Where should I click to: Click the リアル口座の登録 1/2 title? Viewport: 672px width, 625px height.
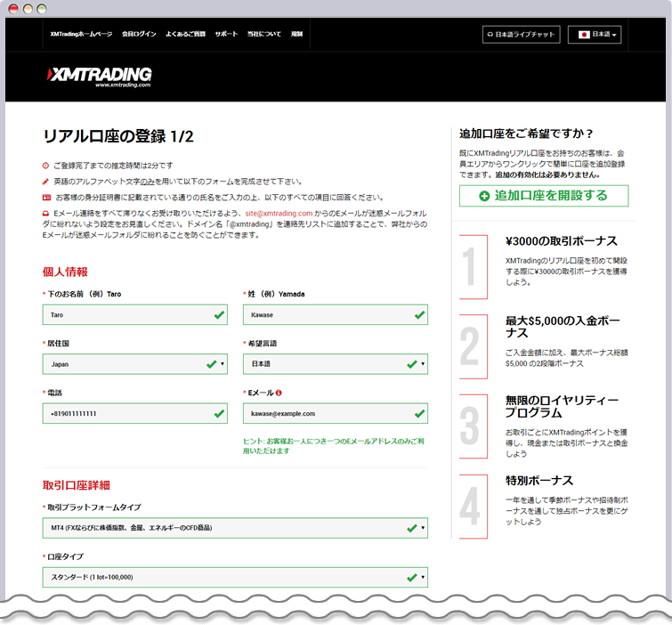coord(118,136)
